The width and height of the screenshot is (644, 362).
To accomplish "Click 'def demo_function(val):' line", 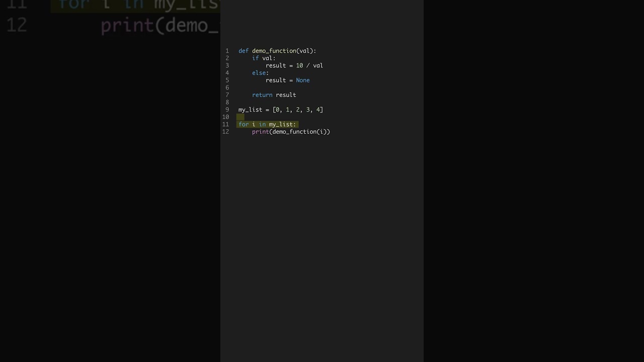I will point(277,51).
